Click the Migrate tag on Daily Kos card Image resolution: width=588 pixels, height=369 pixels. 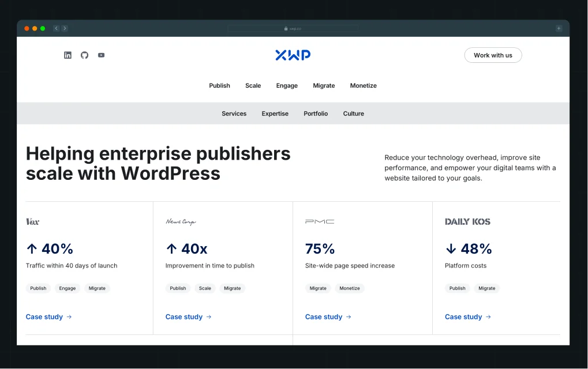click(487, 288)
